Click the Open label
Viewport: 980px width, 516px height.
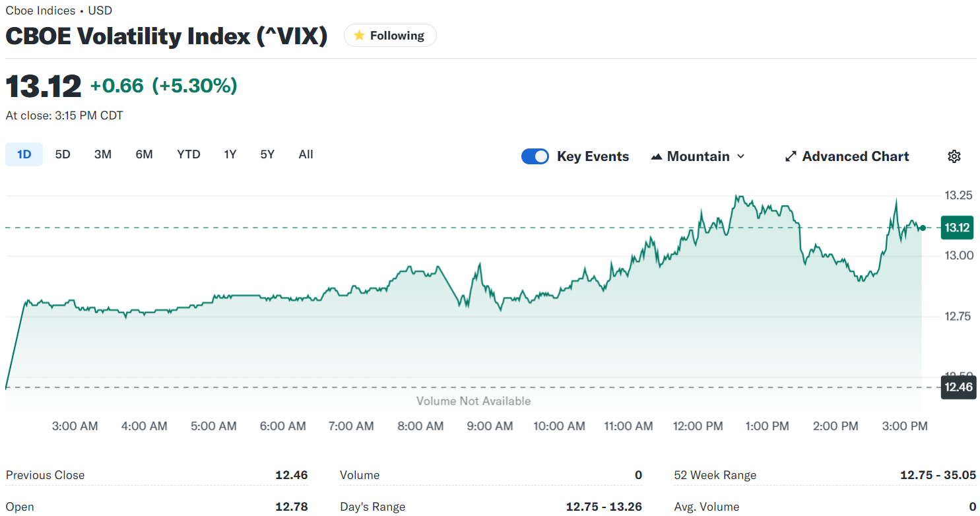(x=20, y=507)
